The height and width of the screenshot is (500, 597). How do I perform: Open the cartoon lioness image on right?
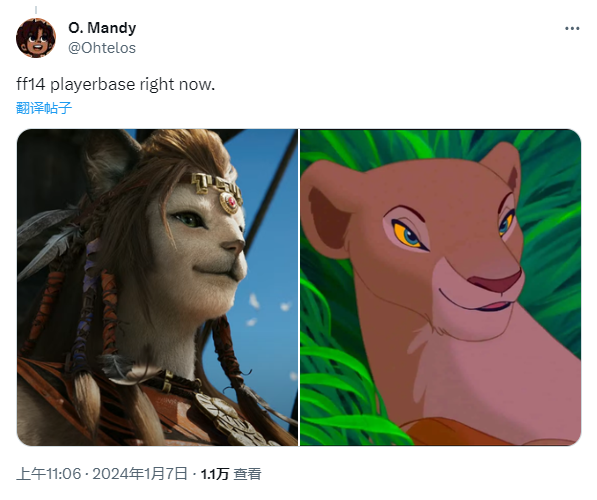[x=441, y=288]
